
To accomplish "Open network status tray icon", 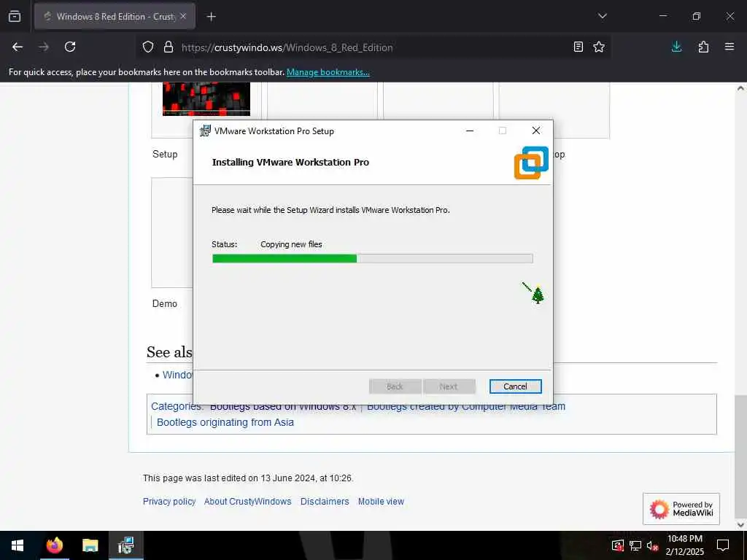I will tap(635, 545).
